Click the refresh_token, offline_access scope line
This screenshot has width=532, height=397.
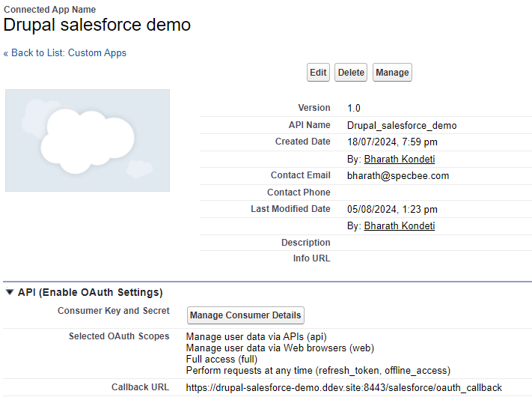pos(318,371)
